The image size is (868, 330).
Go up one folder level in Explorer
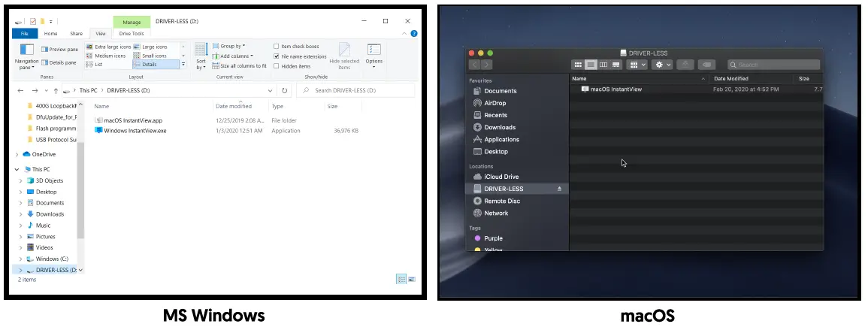56,90
